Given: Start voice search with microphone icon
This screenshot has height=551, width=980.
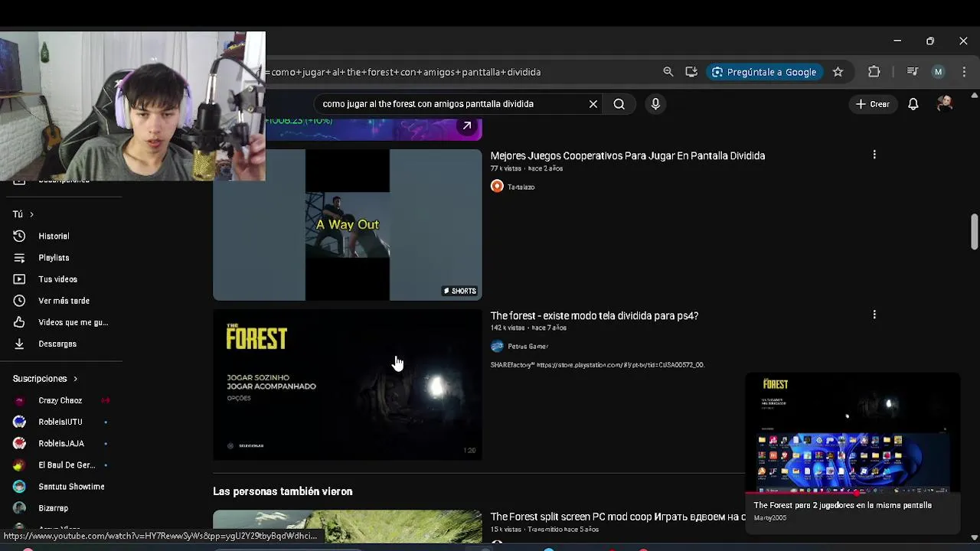Looking at the screenshot, I should point(655,104).
